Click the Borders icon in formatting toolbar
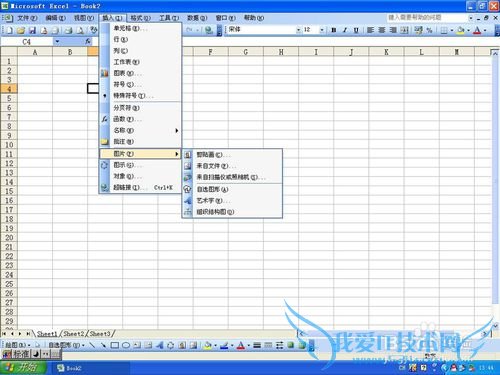The width and height of the screenshot is (500, 375). 444,30
